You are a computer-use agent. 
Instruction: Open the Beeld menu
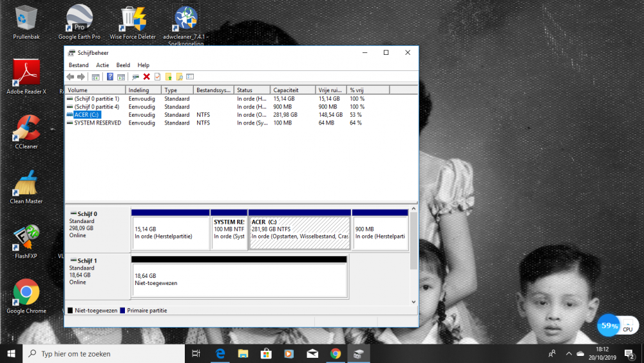[x=123, y=65]
